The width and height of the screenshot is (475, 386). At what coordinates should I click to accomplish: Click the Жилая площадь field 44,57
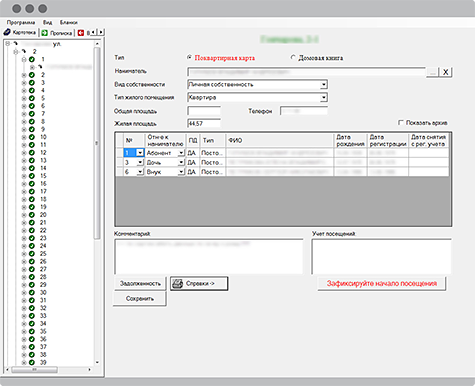tap(204, 123)
